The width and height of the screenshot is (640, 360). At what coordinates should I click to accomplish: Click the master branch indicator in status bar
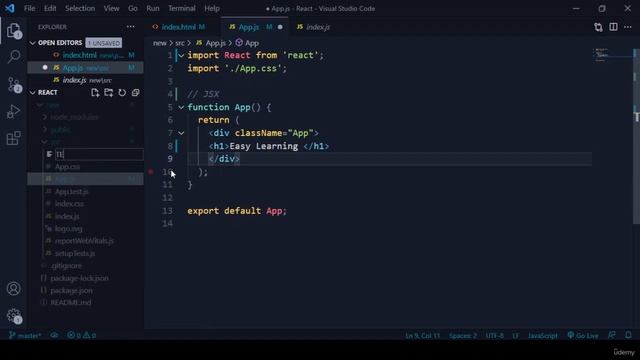tap(25, 336)
